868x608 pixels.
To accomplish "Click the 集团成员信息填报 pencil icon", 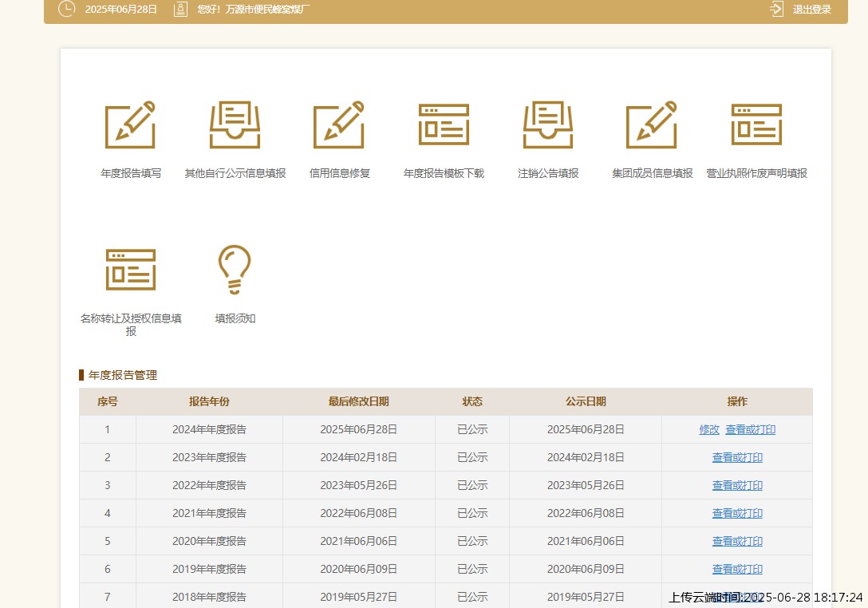I will (x=652, y=124).
